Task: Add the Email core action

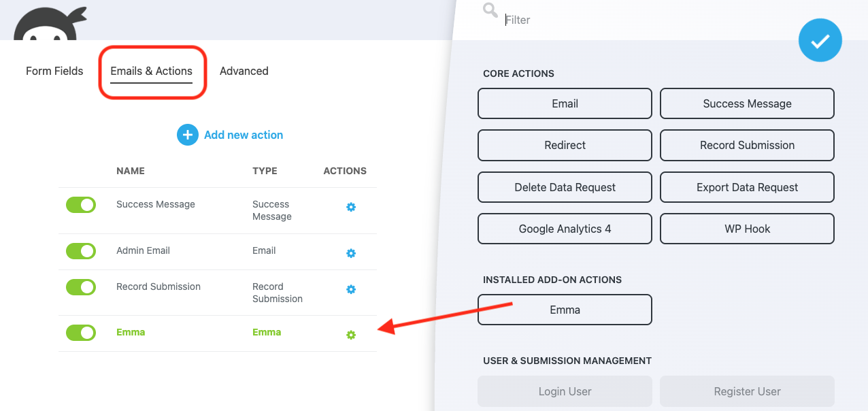Action: tap(565, 103)
